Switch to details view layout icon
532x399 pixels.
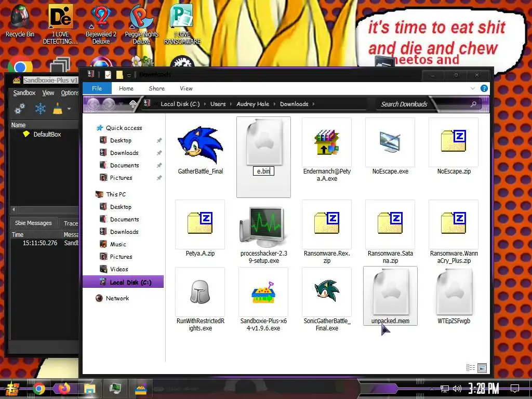pos(471,368)
